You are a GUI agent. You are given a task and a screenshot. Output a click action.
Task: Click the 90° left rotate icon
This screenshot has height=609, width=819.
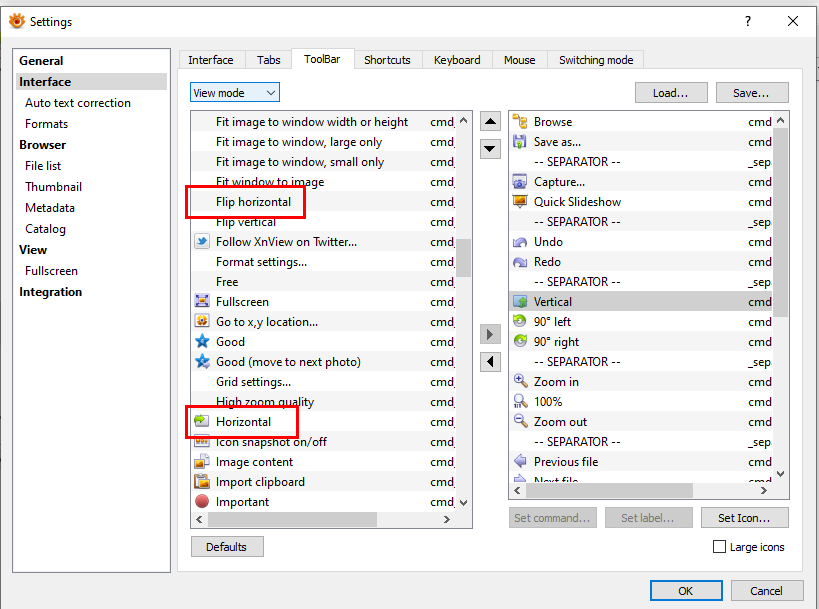pos(520,322)
